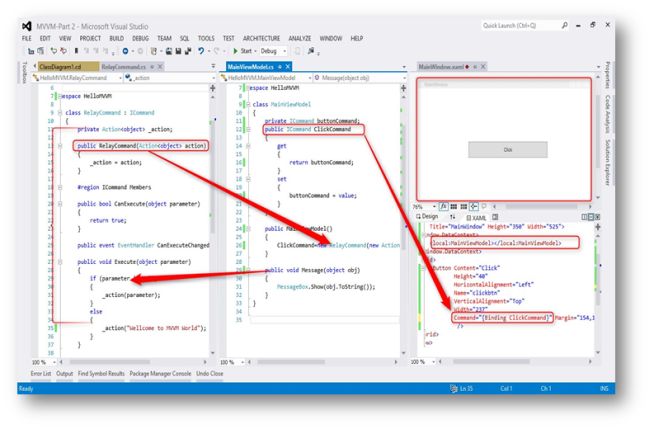Open the Code Analysis side panel
This screenshot has width=650, height=429.
(607, 114)
